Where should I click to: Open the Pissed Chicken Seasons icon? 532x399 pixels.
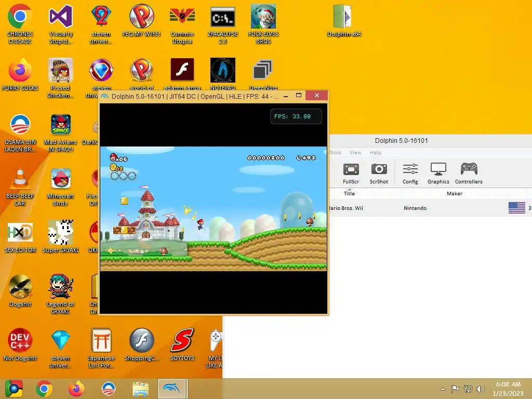pos(60,78)
